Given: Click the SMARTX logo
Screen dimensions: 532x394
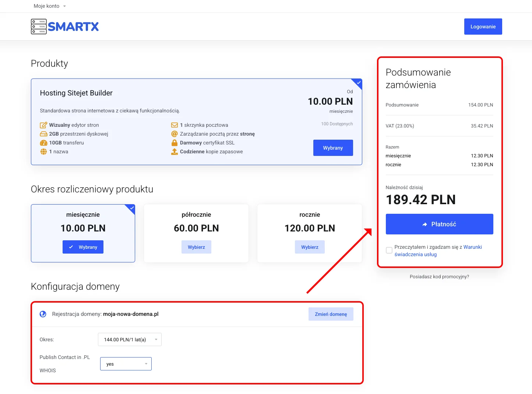Looking at the screenshot, I should click(64, 26).
